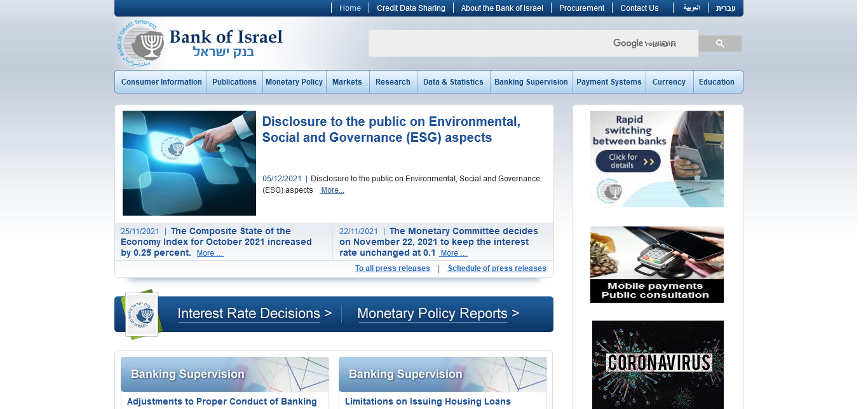Click the ESG disclosure article image
Image resolution: width=868 pixels, height=409 pixels.
point(189,163)
